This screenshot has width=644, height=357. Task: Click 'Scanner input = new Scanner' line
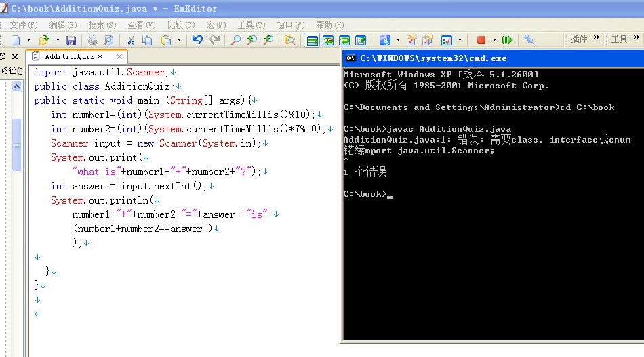(x=156, y=143)
